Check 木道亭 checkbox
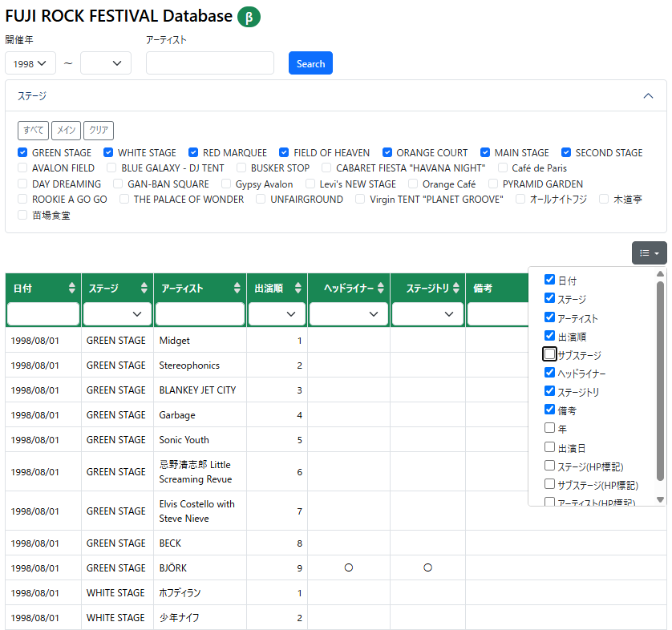Viewport: 672px width, 630px height. point(604,199)
